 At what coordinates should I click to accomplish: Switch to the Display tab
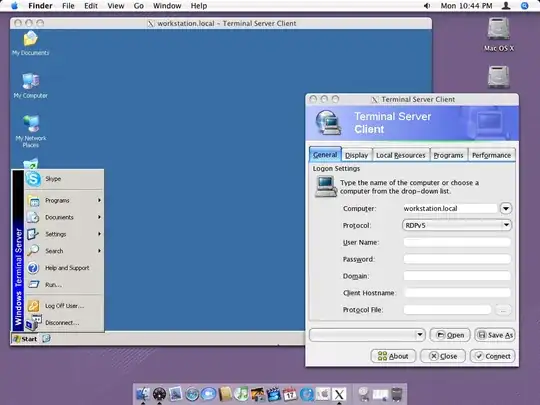pyautogui.click(x=357, y=155)
